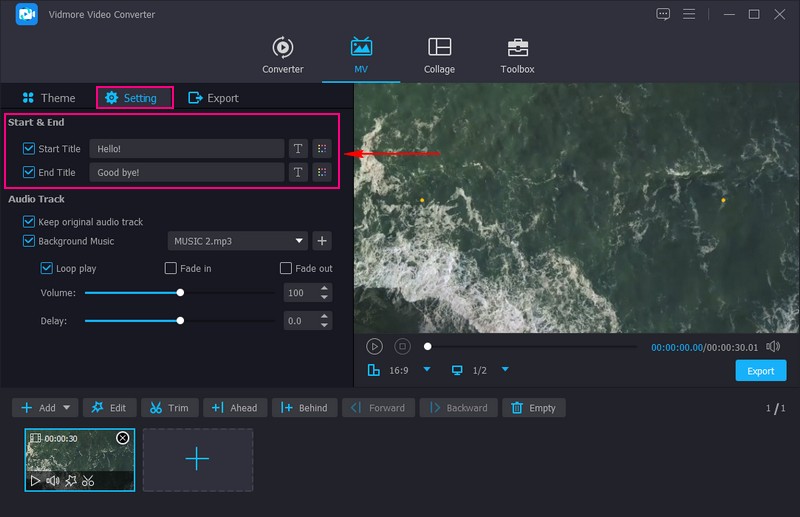Enable the Fade in option
The width and height of the screenshot is (800, 517).
tap(171, 268)
